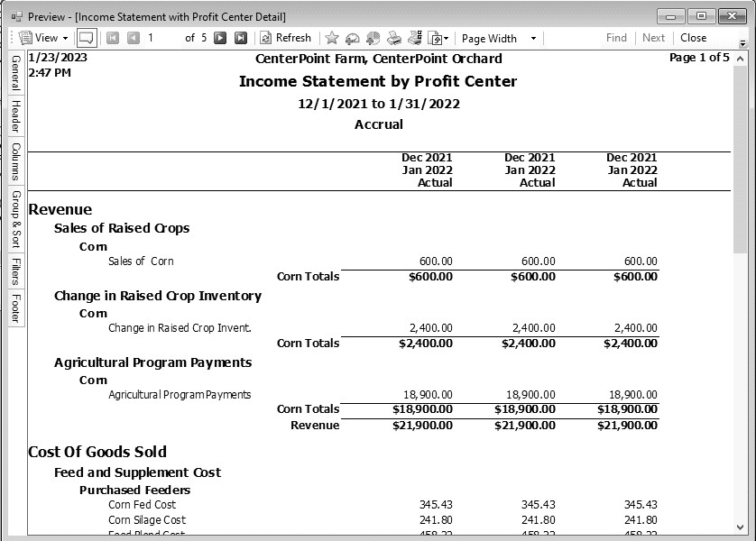756x541 pixels.
Task: Go to the next page arrow
Action: coord(220,38)
